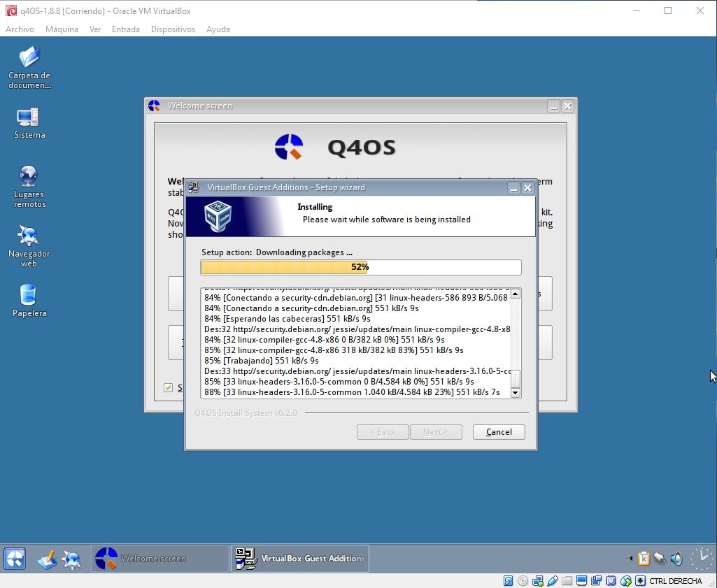Screen dimensions: 717x588
Task: Click log line '84% [Esperando las cabeceras]'
Action: pyautogui.click(x=287, y=318)
